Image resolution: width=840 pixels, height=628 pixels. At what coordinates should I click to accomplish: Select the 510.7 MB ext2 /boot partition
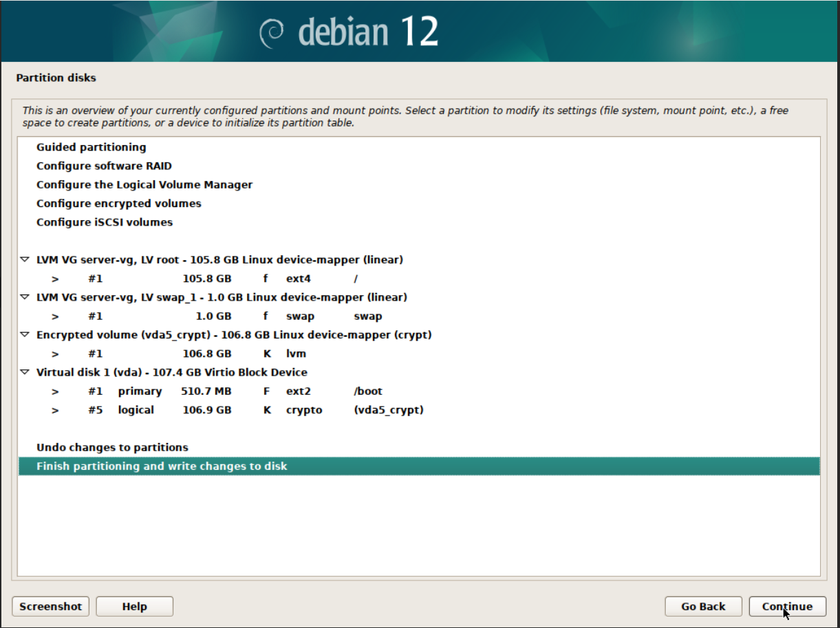click(x=419, y=391)
